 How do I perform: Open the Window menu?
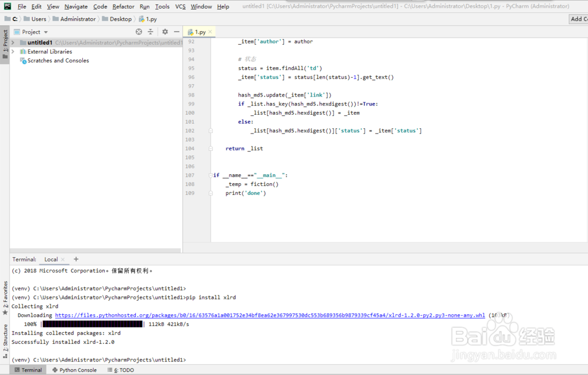(201, 6)
